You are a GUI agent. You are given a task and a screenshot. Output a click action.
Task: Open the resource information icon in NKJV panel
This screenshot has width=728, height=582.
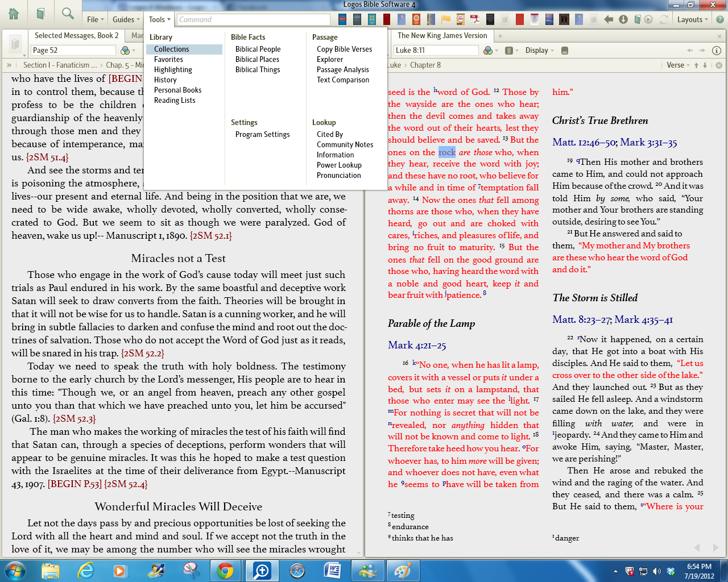[717, 51]
